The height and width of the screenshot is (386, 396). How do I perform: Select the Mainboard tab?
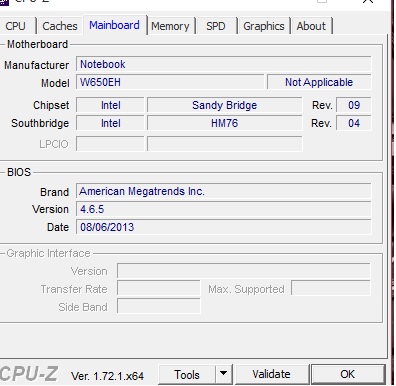pos(114,25)
